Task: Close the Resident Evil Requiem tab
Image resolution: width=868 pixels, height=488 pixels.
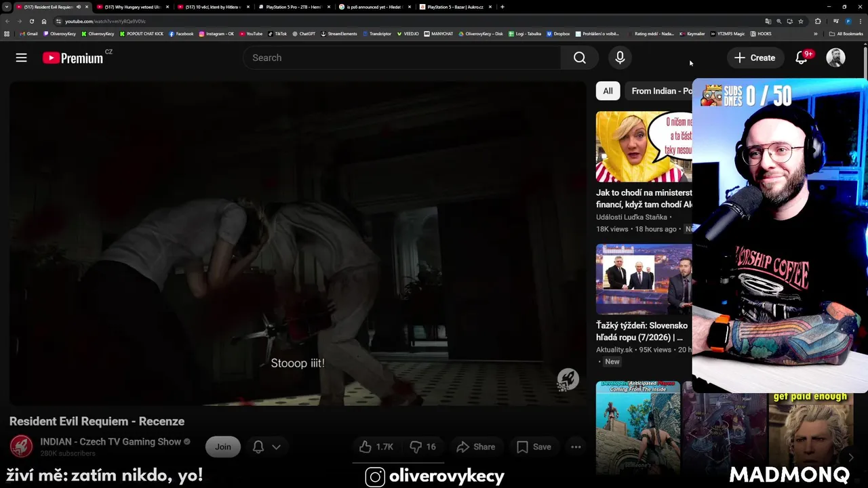Action: 87,7
